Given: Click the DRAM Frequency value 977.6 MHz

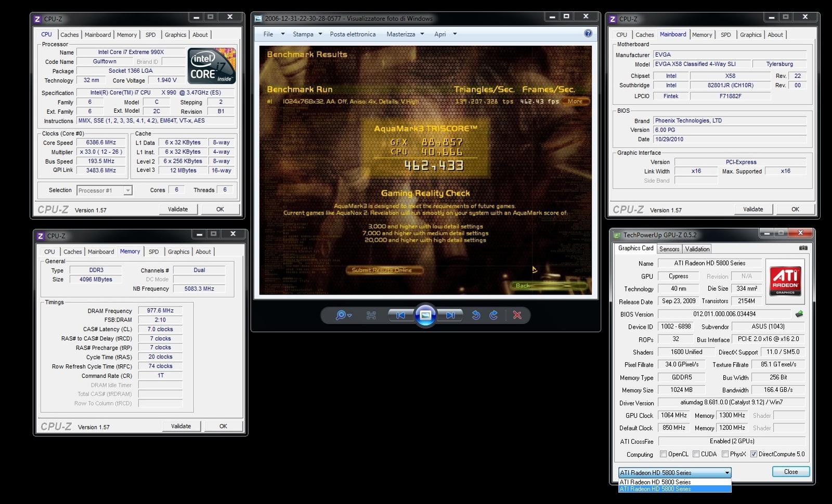Looking at the screenshot, I should point(160,311).
